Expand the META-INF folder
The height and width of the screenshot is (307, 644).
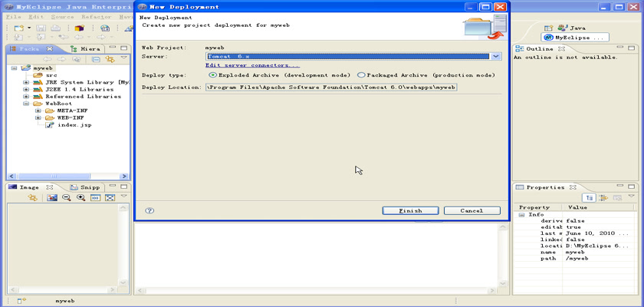pos(38,111)
